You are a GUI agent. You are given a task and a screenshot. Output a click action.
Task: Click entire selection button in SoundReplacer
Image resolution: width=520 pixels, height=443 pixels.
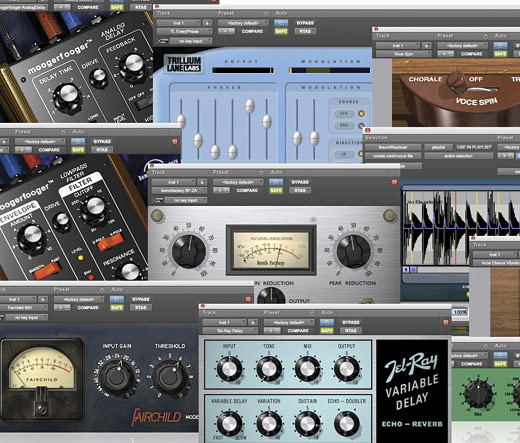click(459, 156)
